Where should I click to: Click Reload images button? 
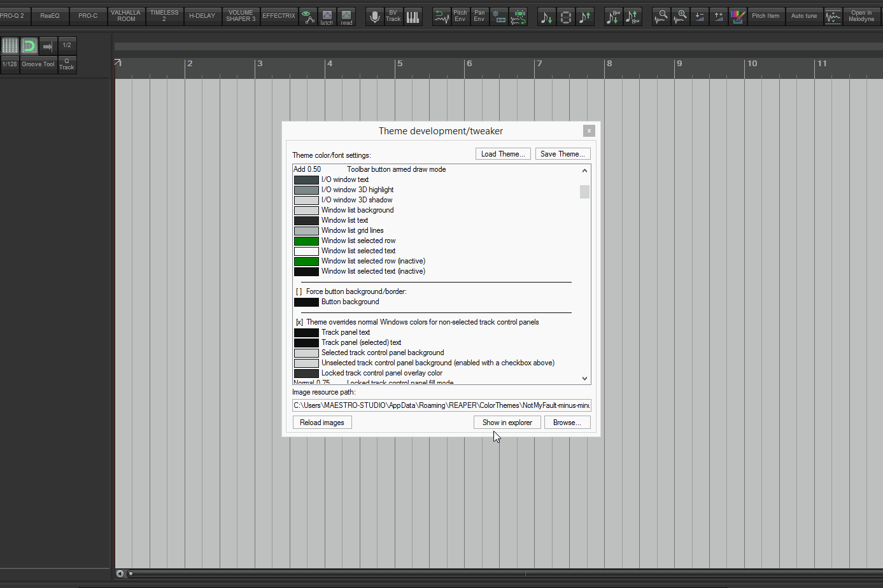click(322, 423)
